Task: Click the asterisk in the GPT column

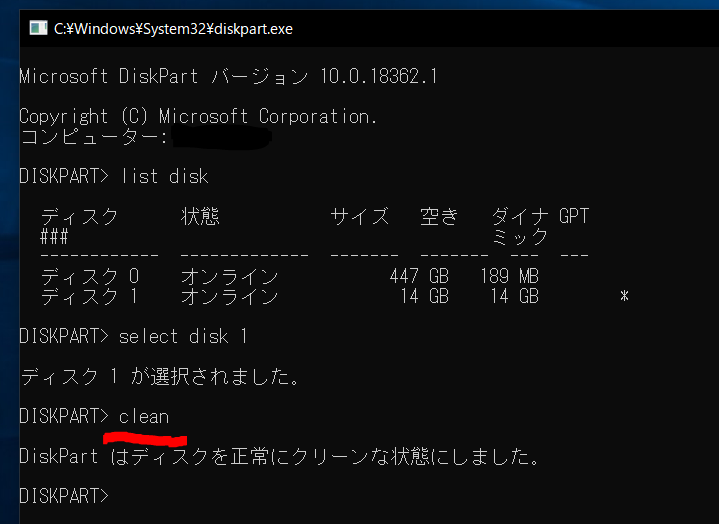Action: pyautogui.click(x=624, y=297)
